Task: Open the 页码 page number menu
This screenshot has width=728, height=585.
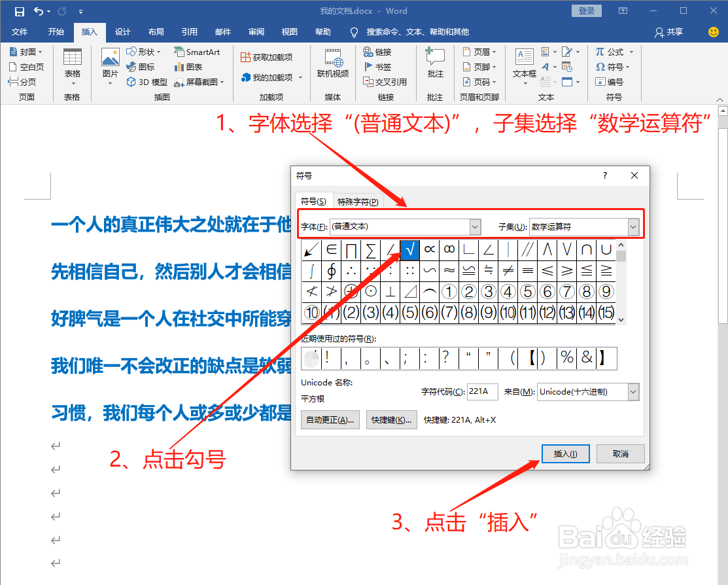Action: (479, 82)
